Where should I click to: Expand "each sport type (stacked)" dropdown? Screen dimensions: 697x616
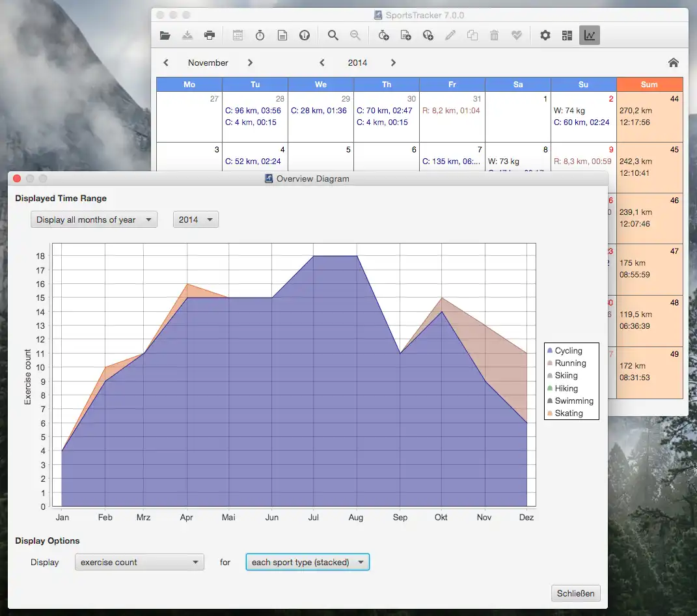[x=307, y=562]
